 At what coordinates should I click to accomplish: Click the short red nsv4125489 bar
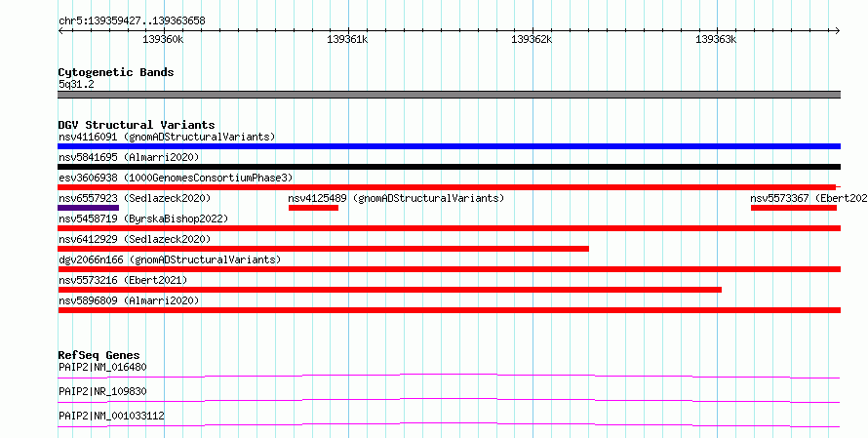click(313, 208)
